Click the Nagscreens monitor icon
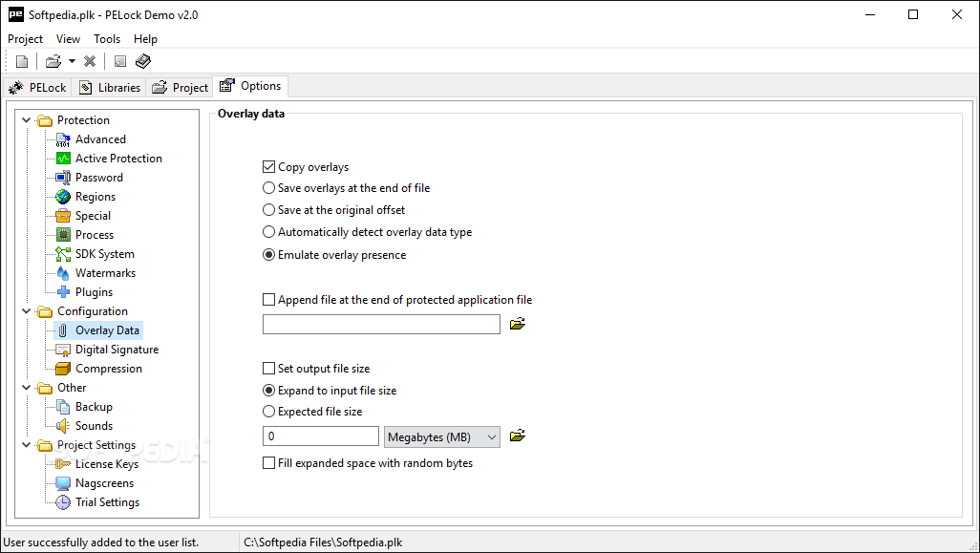This screenshot has width=980, height=553. [x=63, y=483]
